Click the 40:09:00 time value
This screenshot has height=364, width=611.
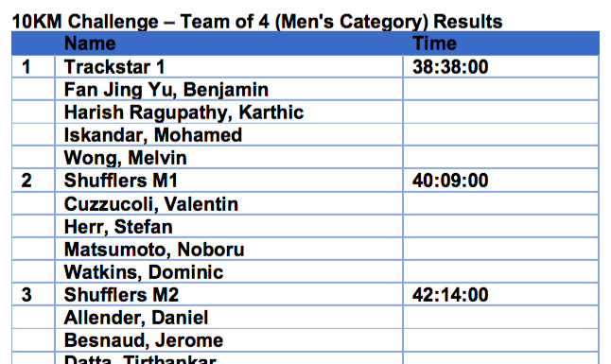point(450,181)
